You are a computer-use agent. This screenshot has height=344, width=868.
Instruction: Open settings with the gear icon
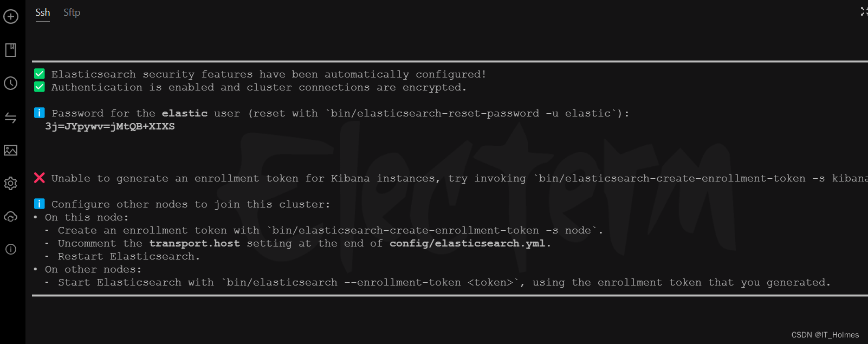11,183
